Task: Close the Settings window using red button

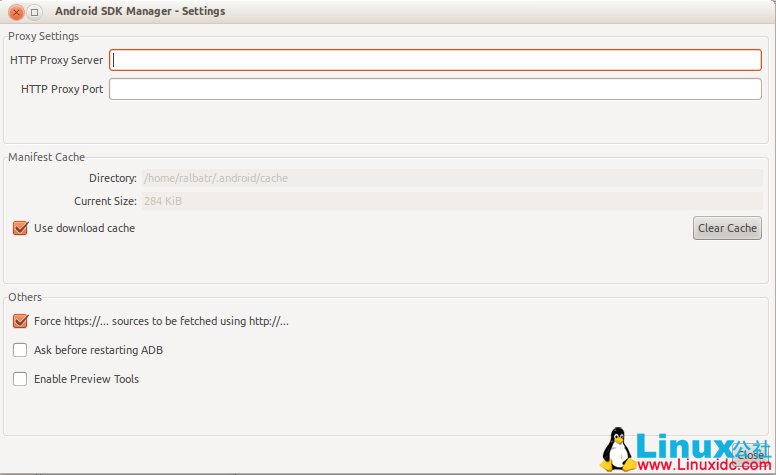Action: click(x=16, y=12)
